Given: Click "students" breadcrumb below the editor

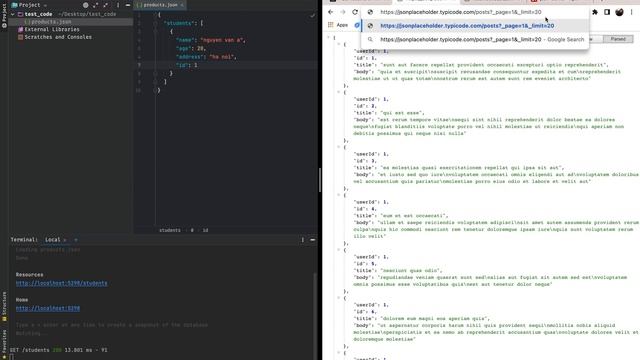Looking at the screenshot, I should coord(170,230).
